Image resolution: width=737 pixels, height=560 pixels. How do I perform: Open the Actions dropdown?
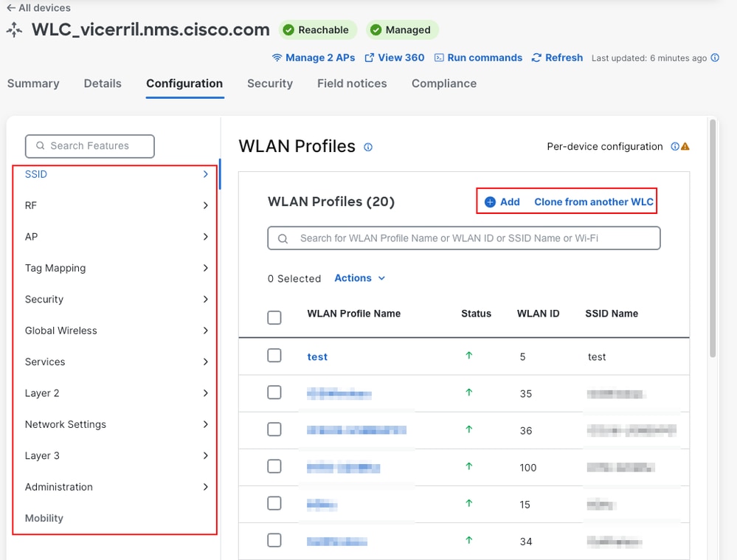click(x=359, y=278)
